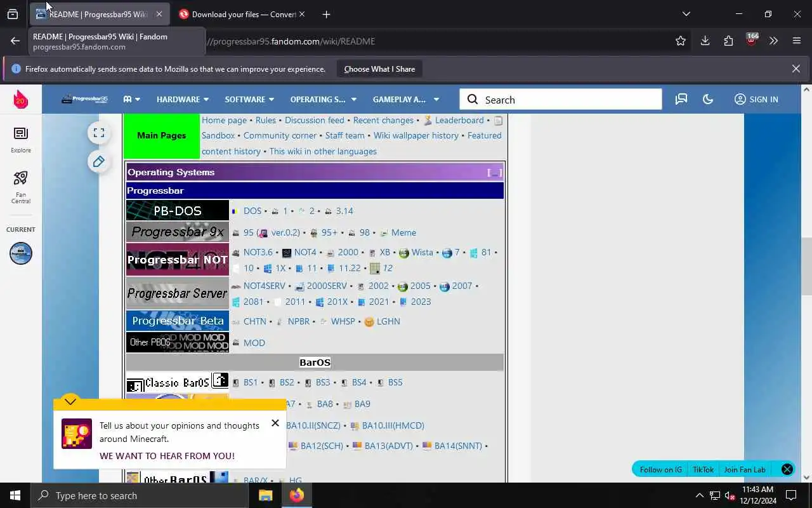
Task: Click the current wiki round avatar
Action: pyautogui.click(x=20, y=253)
